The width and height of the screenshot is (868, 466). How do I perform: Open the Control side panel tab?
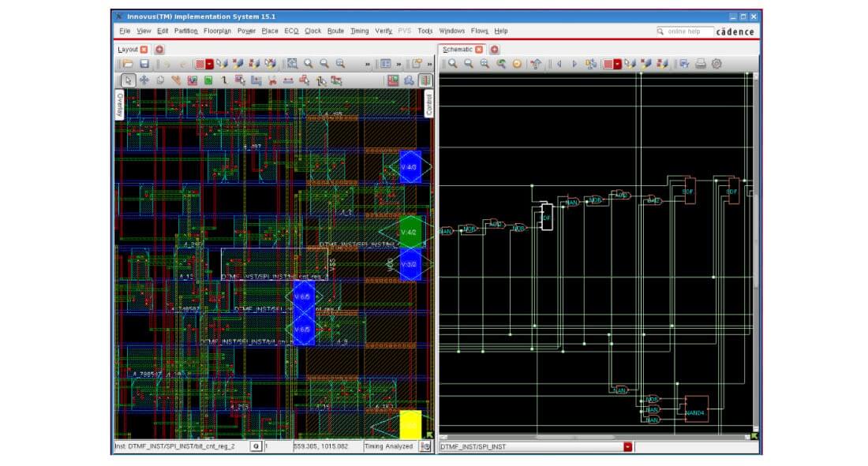(428, 103)
